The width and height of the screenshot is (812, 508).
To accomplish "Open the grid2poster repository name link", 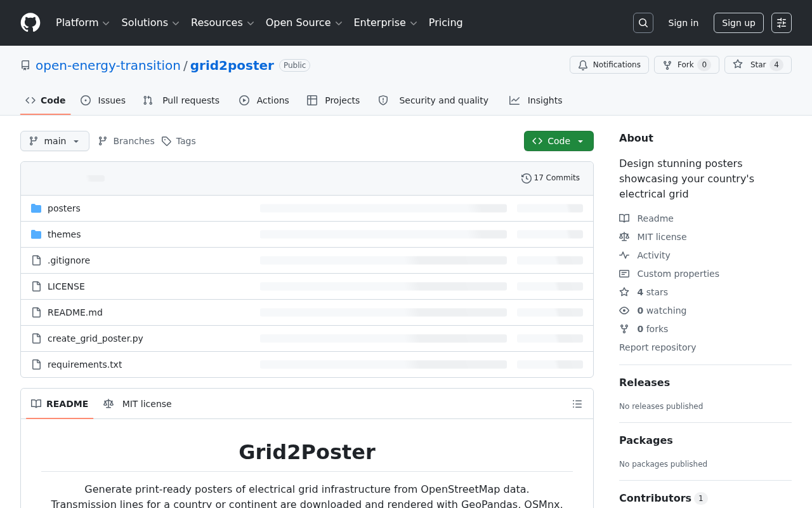I will 232,65.
